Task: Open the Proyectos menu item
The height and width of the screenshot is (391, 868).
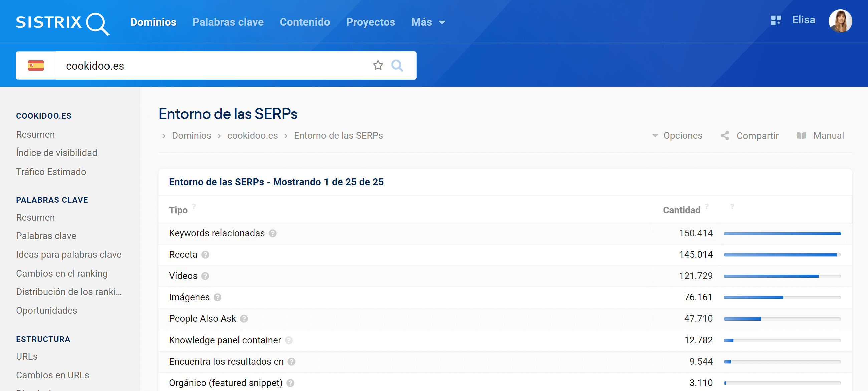Action: [x=370, y=22]
